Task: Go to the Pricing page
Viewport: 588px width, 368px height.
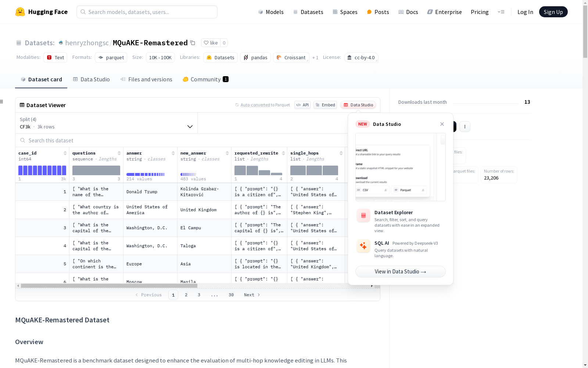Action: (480, 12)
